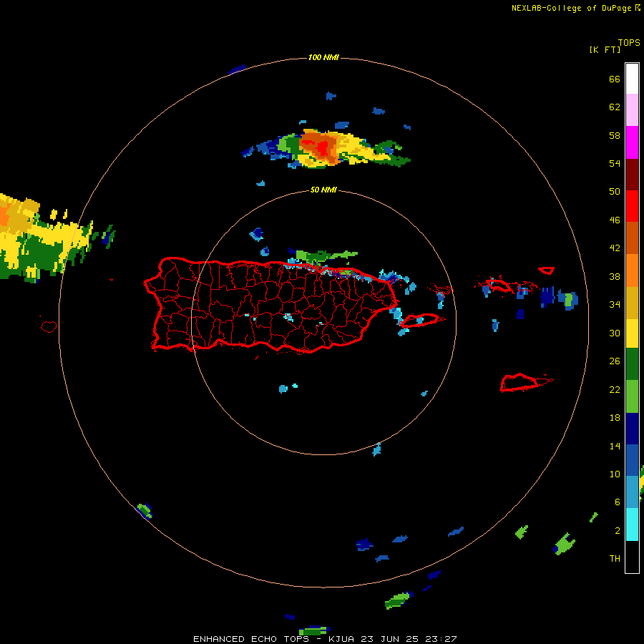
Task: Click the 2 legend value
Action: [618, 531]
